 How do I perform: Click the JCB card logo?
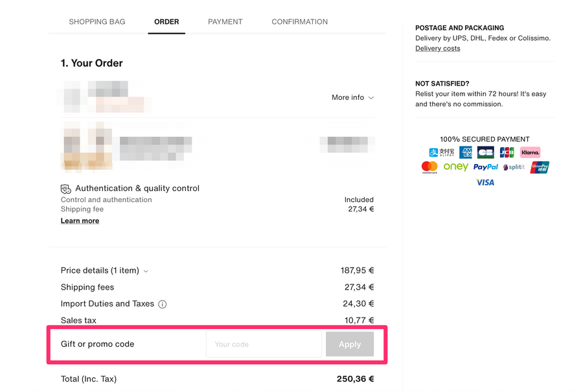(x=507, y=153)
